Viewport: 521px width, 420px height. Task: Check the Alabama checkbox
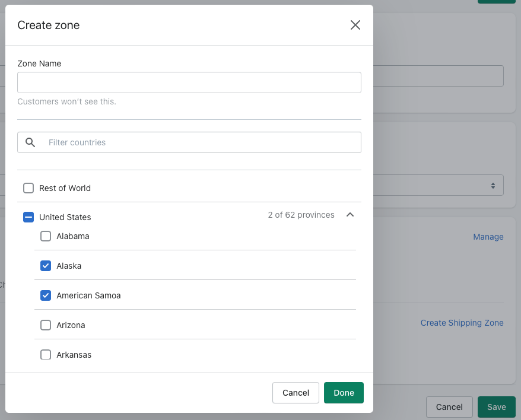tap(46, 236)
